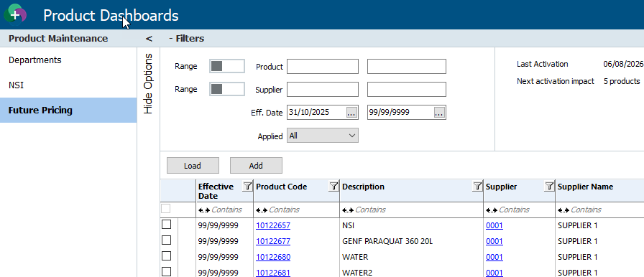Open product code link 10122680
Screen dimensions: 644x277
tap(273, 257)
